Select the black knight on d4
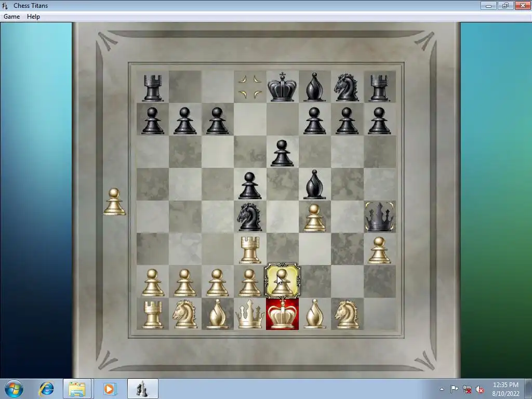The width and height of the screenshot is (532, 399). [250, 217]
